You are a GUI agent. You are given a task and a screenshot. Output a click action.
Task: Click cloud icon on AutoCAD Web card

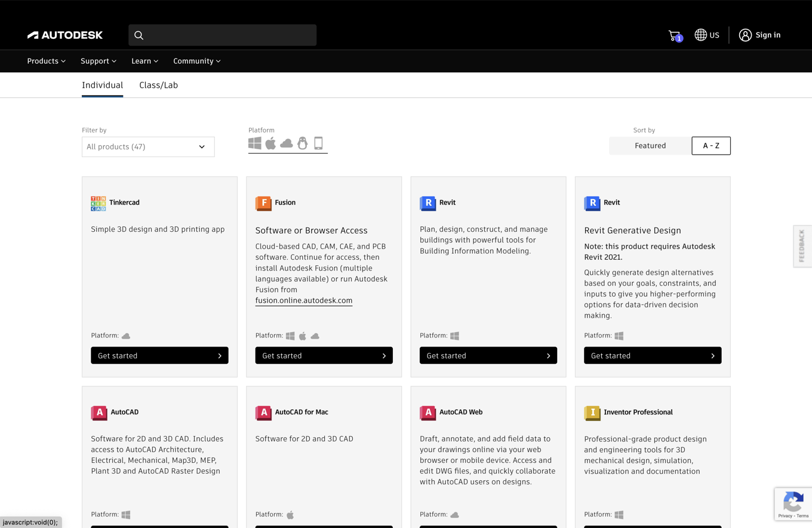[x=455, y=514]
